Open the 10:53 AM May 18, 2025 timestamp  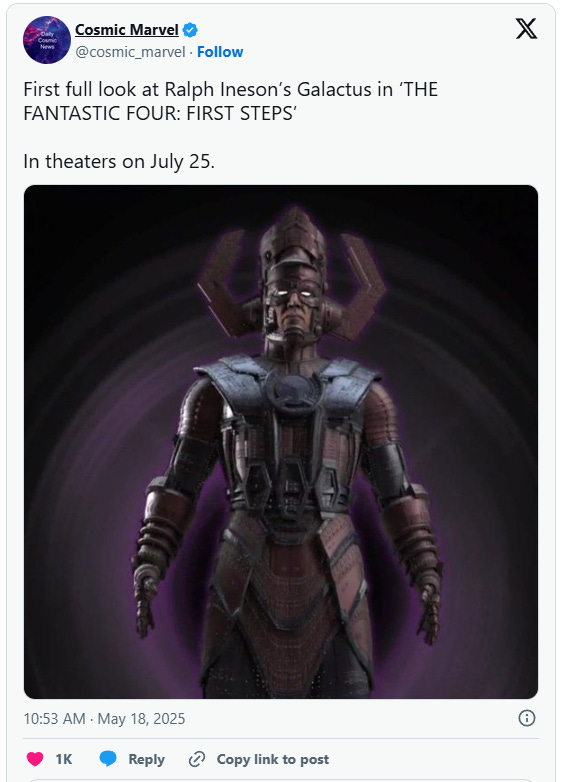104,719
